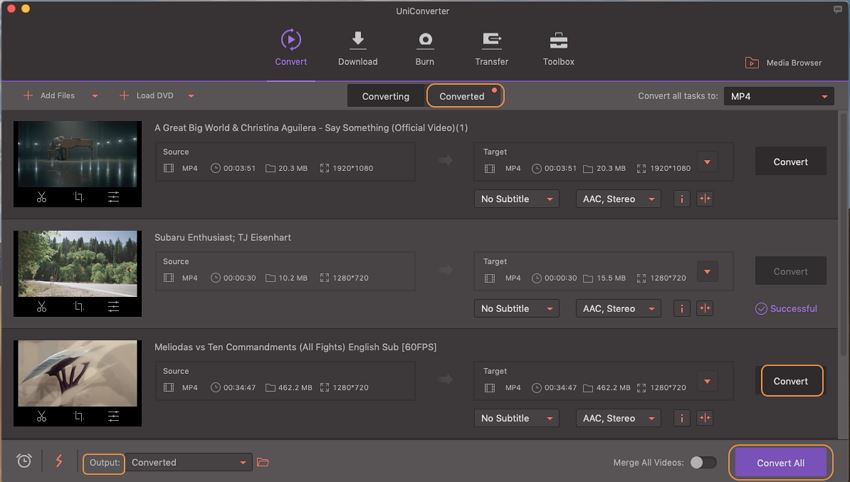Image resolution: width=850 pixels, height=482 pixels.
Task: Expand the Convert all tasks to MP4 dropdown
Action: pyautogui.click(x=778, y=96)
